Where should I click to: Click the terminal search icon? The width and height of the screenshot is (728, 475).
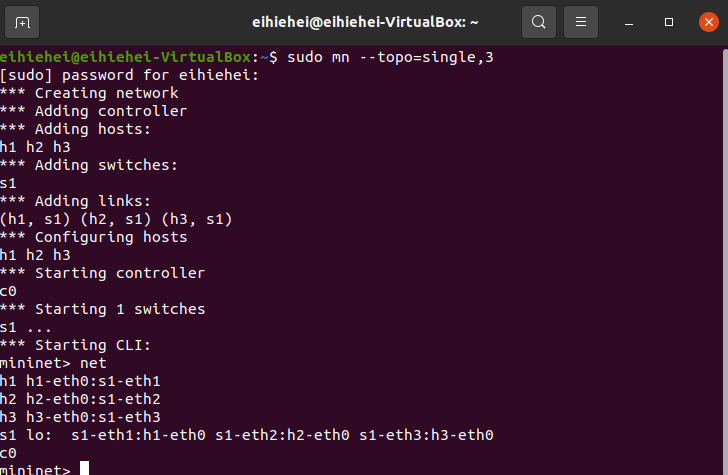(x=539, y=22)
